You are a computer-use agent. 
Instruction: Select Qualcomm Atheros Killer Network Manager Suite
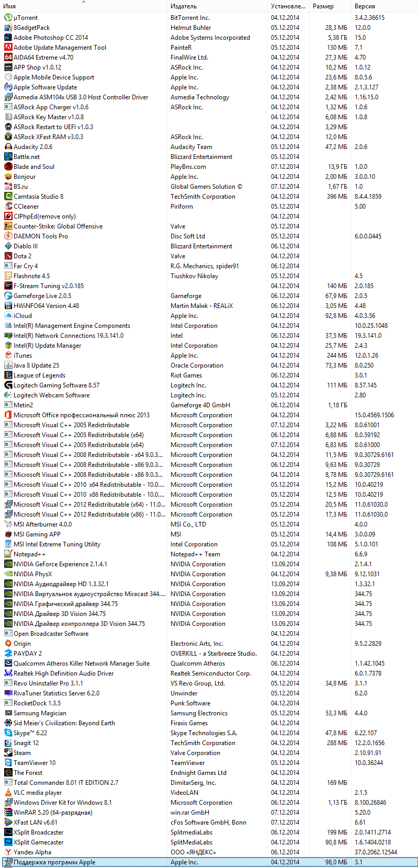pyautogui.click(x=82, y=663)
